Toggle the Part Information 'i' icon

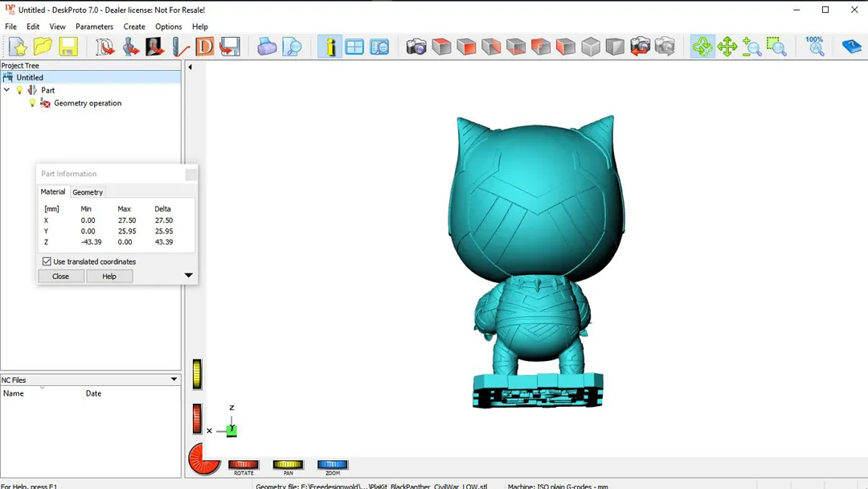[x=330, y=47]
